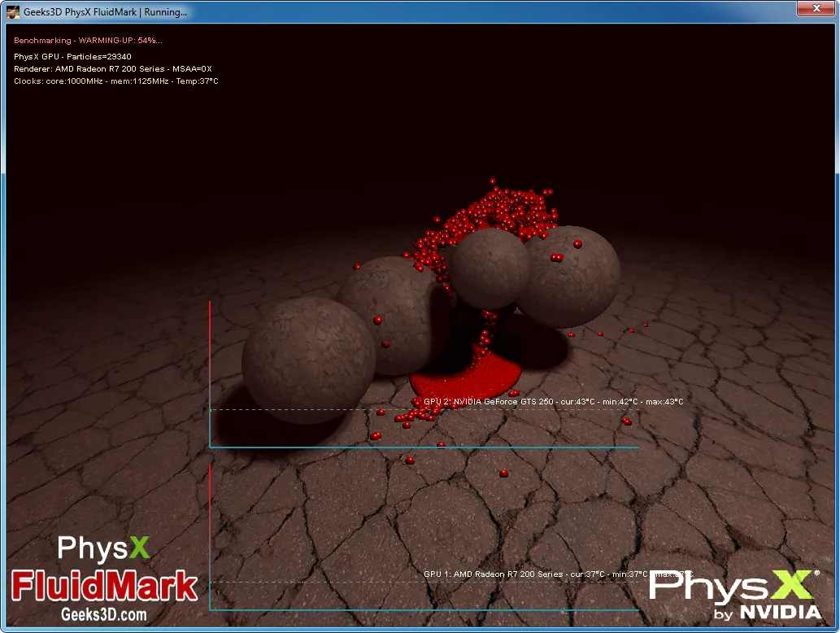840x633 pixels.
Task: Select the PhysX GPU particles count line
Action: [72, 57]
